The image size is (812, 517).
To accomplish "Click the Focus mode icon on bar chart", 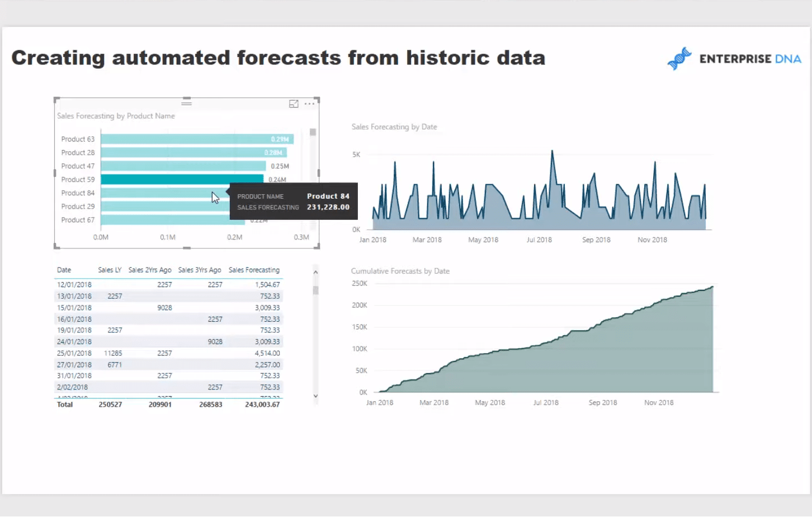I will (294, 104).
